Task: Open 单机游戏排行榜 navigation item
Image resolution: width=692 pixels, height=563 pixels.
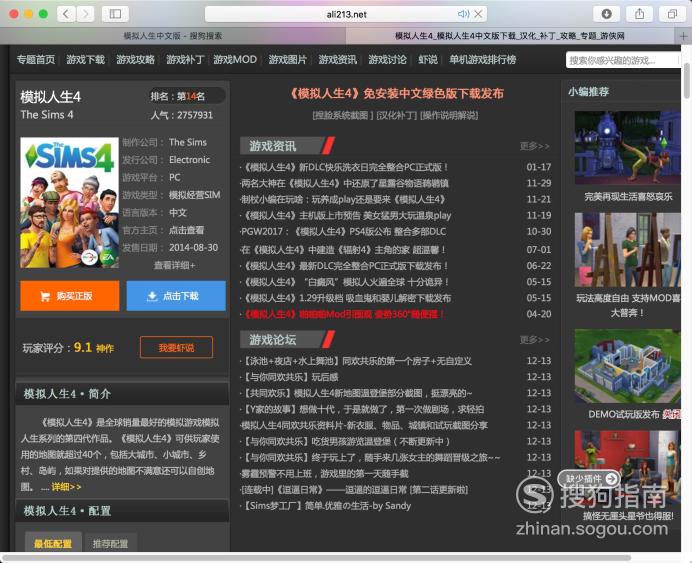Action: point(483,60)
